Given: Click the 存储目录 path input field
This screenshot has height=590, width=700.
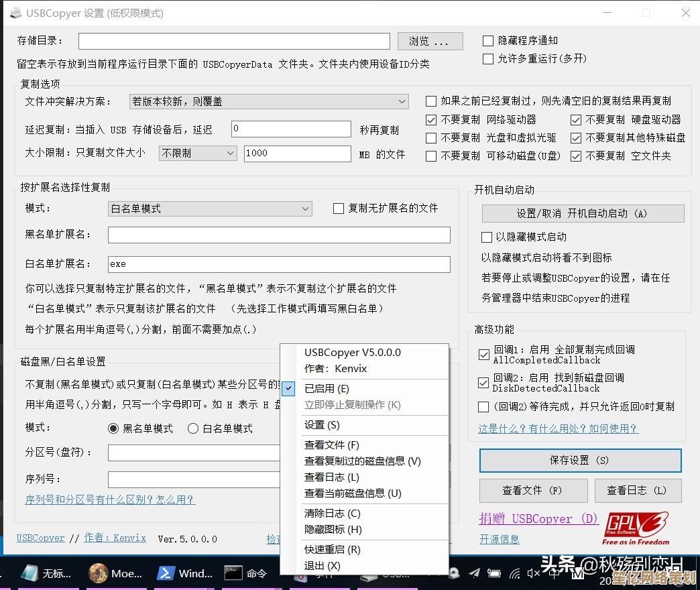Looking at the screenshot, I should coord(234,41).
